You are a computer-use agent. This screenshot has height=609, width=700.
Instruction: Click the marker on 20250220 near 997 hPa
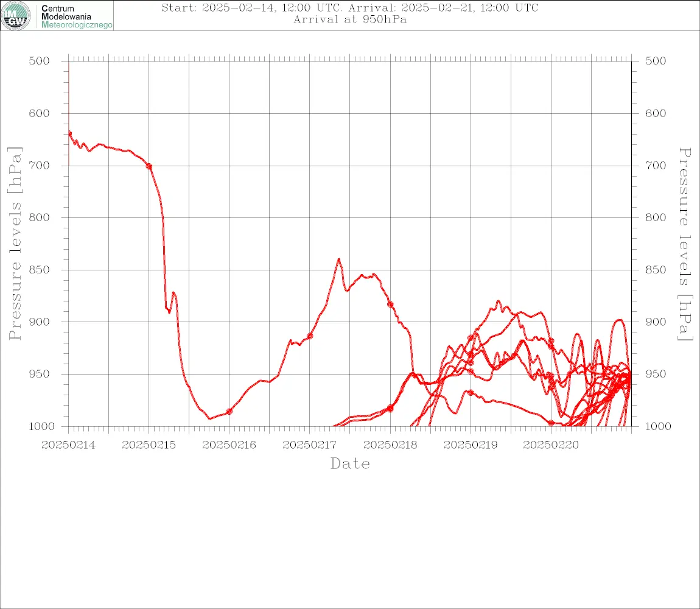pos(551,423)
